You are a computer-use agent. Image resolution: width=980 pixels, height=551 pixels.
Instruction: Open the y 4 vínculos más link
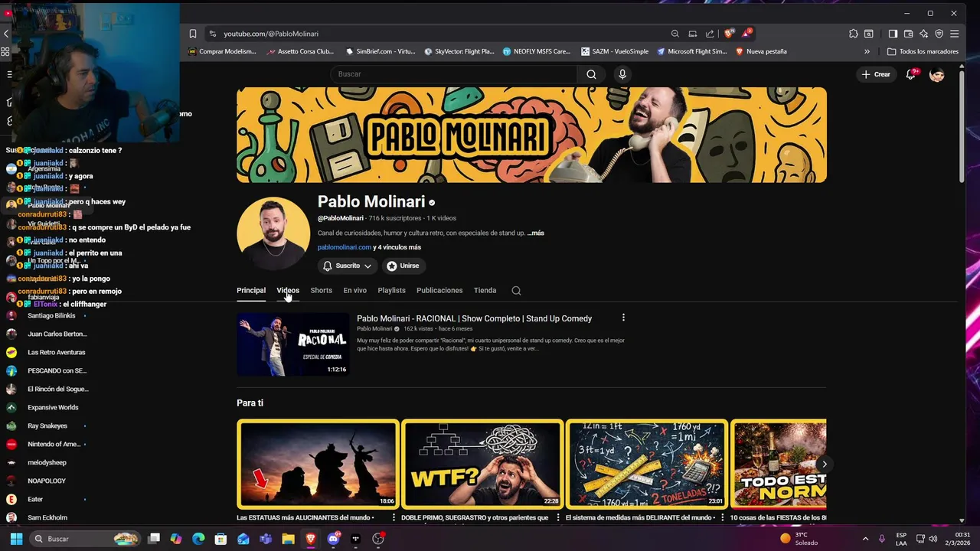397,247
